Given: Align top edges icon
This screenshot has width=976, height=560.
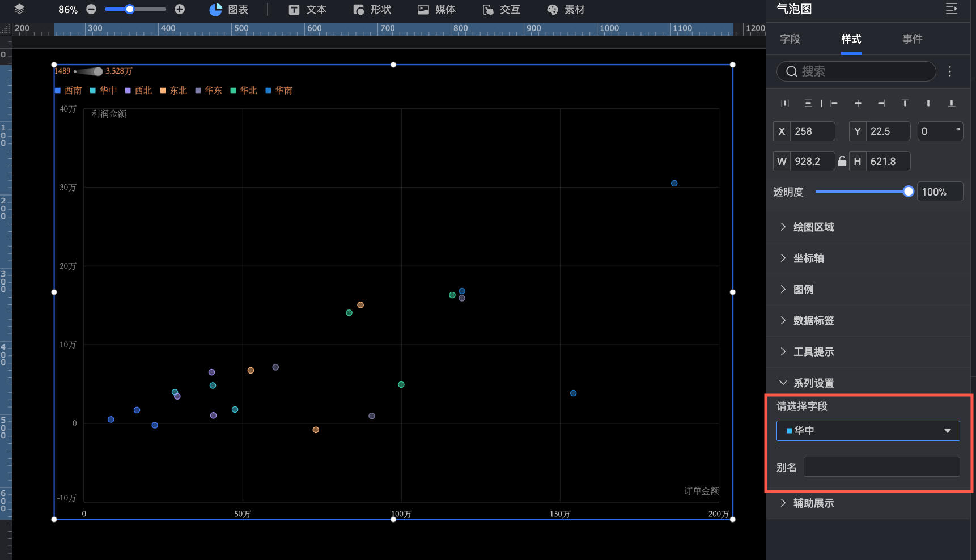Looking at the screenshot, I should [905, 103].
